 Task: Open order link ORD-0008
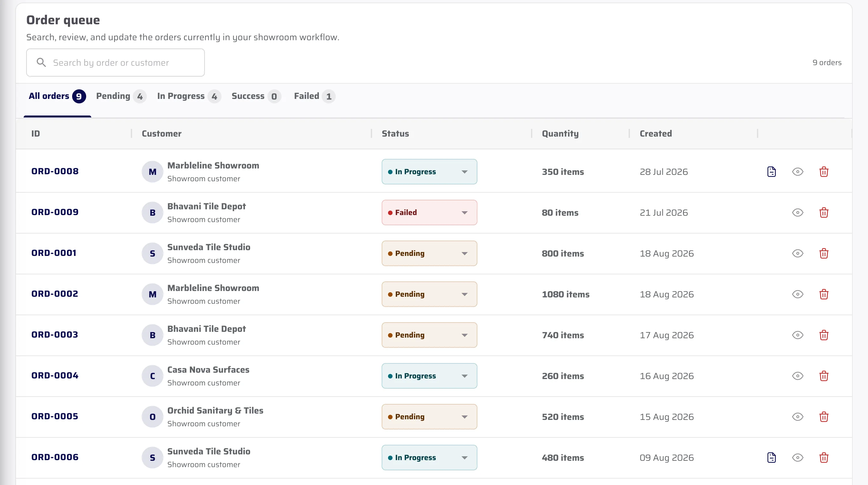point(55,171)
